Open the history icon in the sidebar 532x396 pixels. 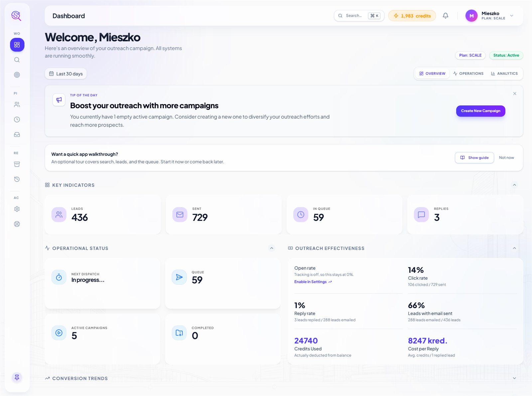click(x=17, y=179)
